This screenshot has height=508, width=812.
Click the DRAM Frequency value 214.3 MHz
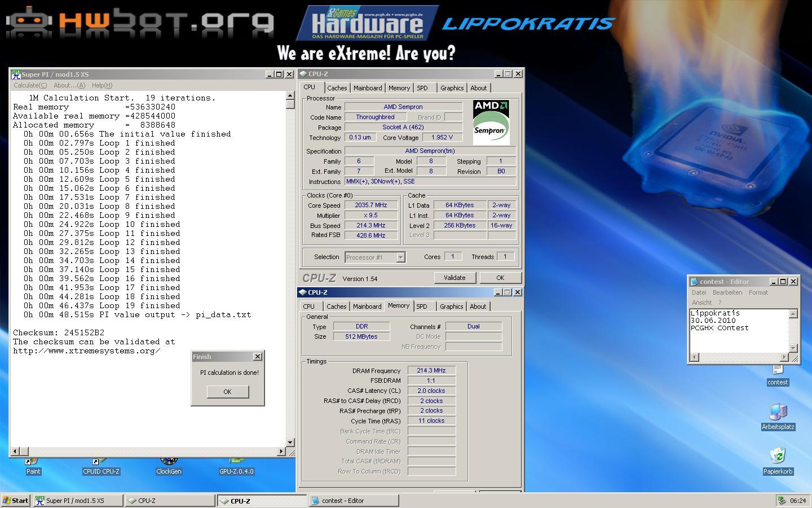[431, 371]
